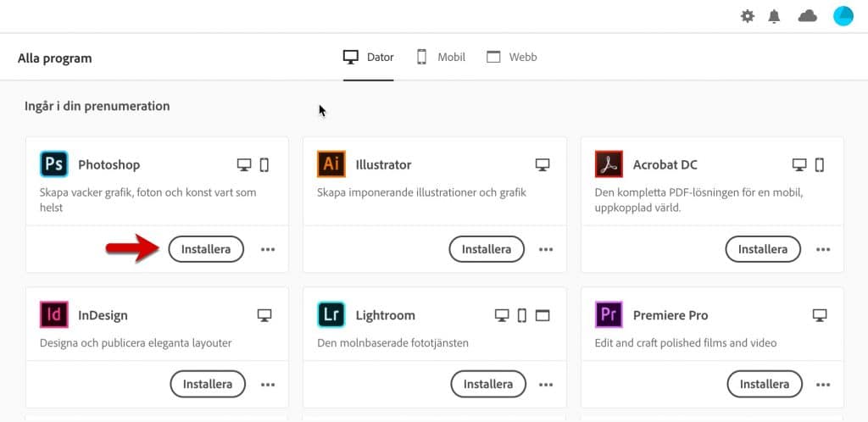Click Acrobat DC's mobile platform icon
Image resolution: width=868 pixels, height=422 pixels.
click(x=820, y=165)
